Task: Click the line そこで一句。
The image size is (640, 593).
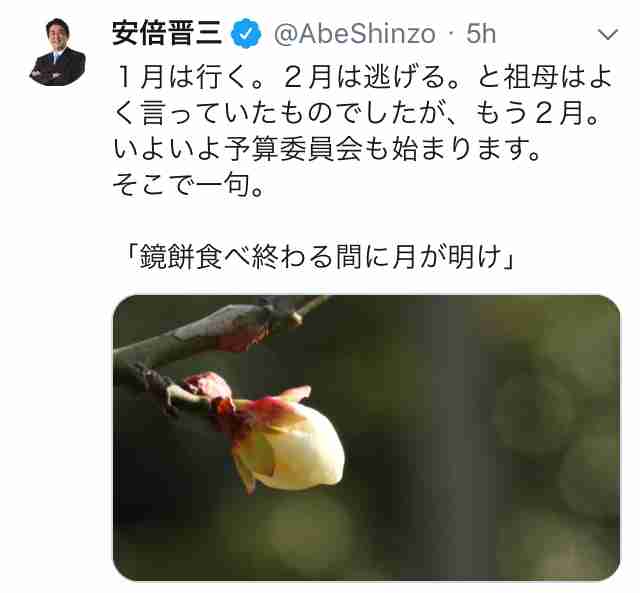Action: (189, 186)
